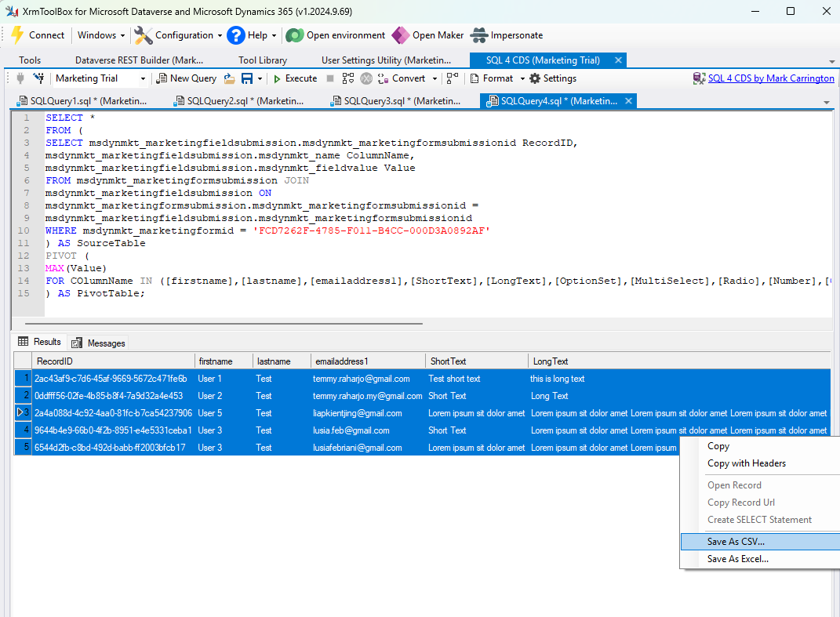Image resolution: width=840 pixels, height=617 pixels.
Task: Close the SQLQuery4.sql tab
Action: point(628,100)
